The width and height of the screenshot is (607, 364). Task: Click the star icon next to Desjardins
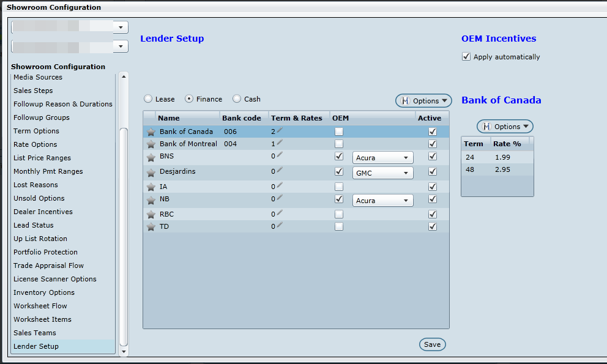151,173
